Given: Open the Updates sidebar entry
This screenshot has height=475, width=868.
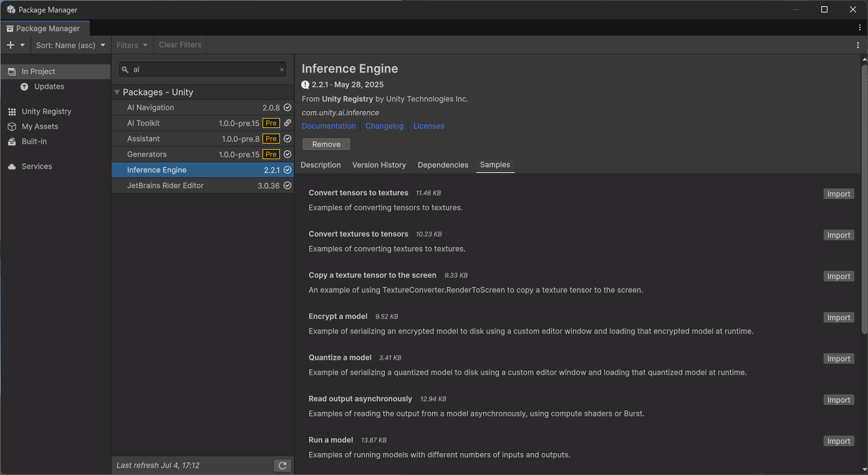Looking at the screenshot, I should [55, 86].
